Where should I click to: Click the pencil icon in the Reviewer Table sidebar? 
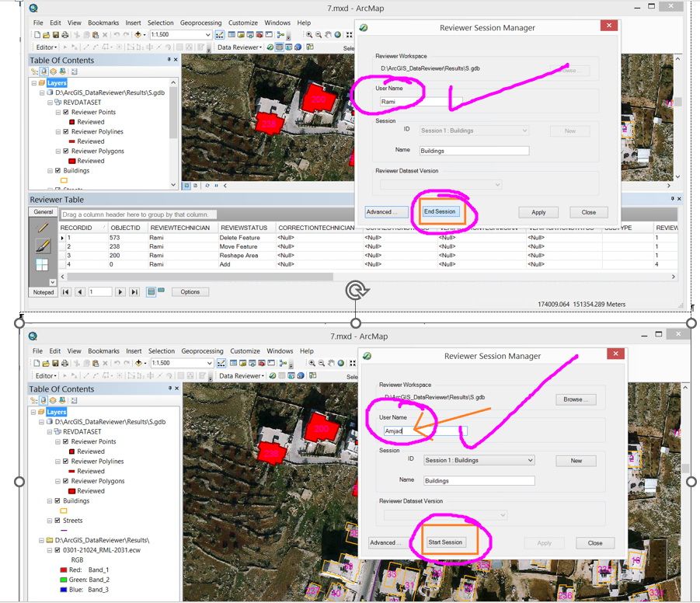tap(43, 228)
